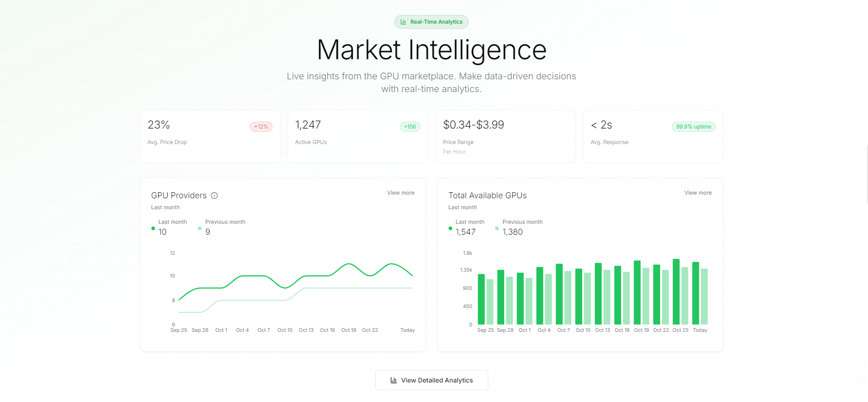Click the 99.9% uptime badge on Avg. Response card
The height and width of the screenshot is (402, 868).
tap(693, 126)
